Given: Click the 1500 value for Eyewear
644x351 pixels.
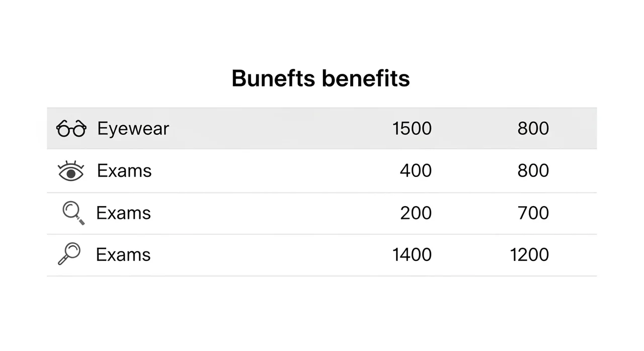Looking at the screenshot, I should click(412, 129).
